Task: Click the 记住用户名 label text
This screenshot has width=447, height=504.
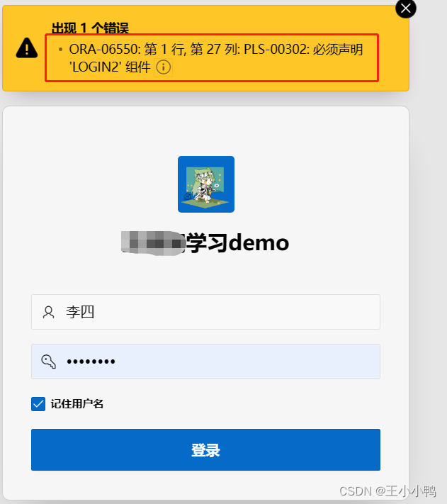Action: pyautogui.click(x=77, y=404)
